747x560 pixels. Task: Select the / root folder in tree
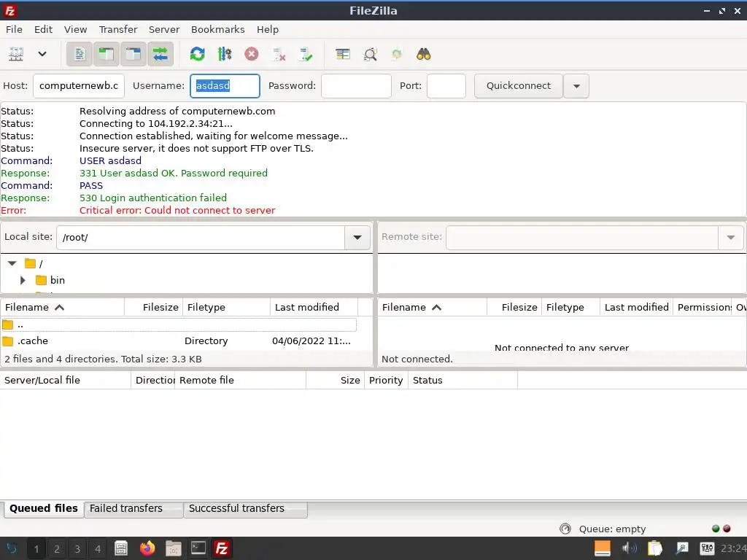click(x=34, y=263)
